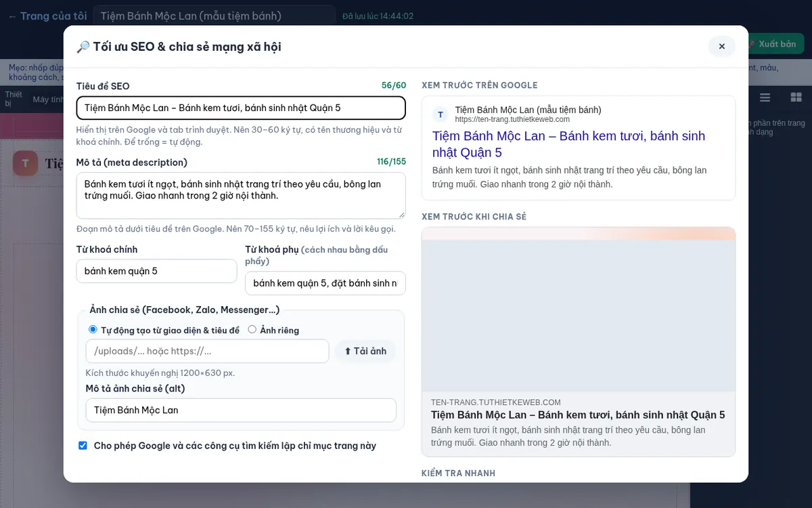The image size is (812, 508).
Task: Click the 'Máy tính' device label in editor
Action: pyautogui.click(x=48, y=100)
